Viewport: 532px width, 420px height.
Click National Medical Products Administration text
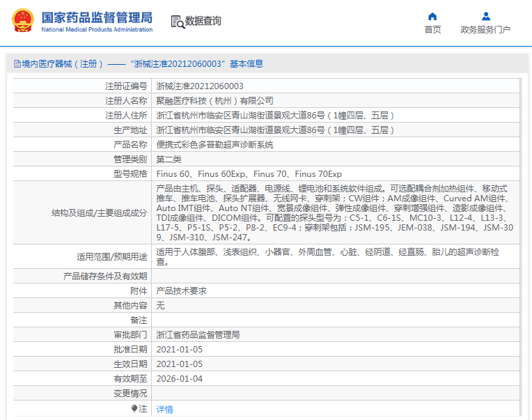coord(97,29)
